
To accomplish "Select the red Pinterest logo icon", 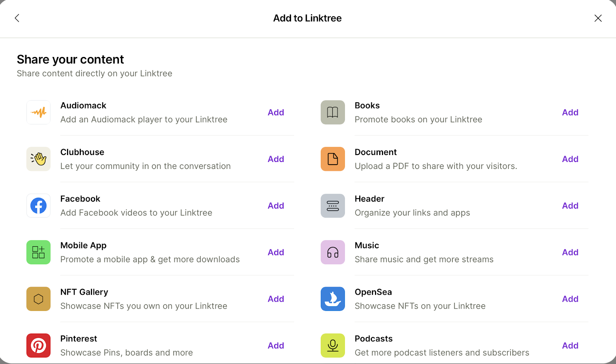I will pyautogui.click(x=38, y=346).
